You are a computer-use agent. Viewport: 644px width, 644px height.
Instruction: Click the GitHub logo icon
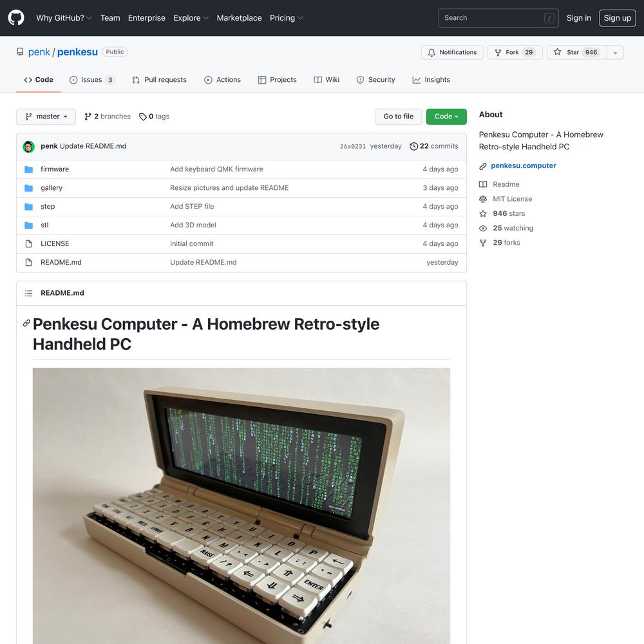pyautogui.click(x=16, y=18)
